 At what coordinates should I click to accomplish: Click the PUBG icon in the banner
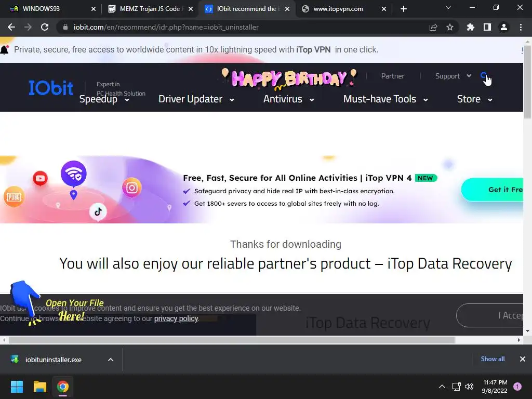click(14, 197)
